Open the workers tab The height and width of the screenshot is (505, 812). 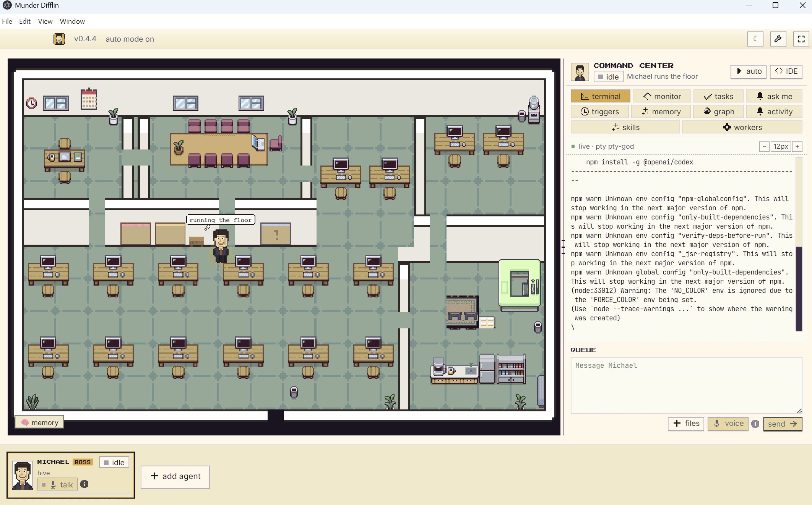742,127
